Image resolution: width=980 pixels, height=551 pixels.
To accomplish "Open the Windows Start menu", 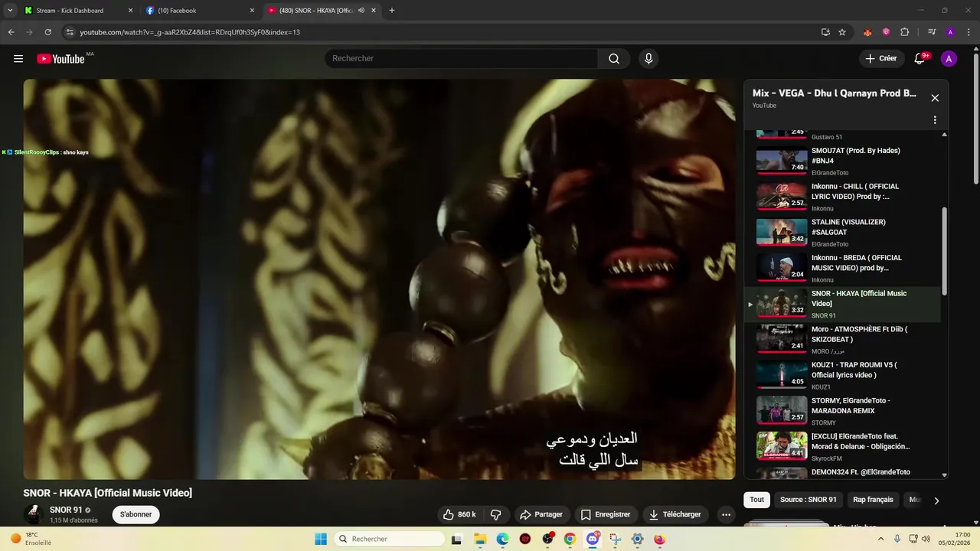I will [x=321, y=539].
